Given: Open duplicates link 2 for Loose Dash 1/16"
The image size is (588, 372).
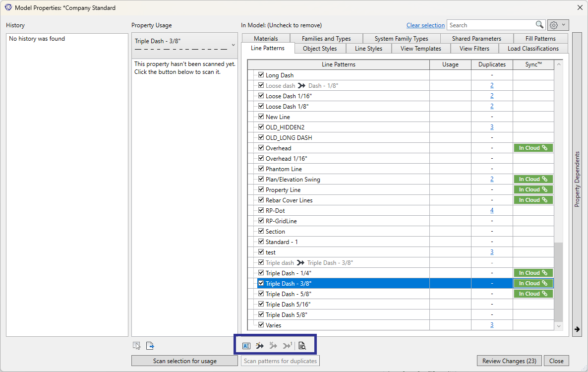Looking at the screenshot, I should [x=492, y=96].
